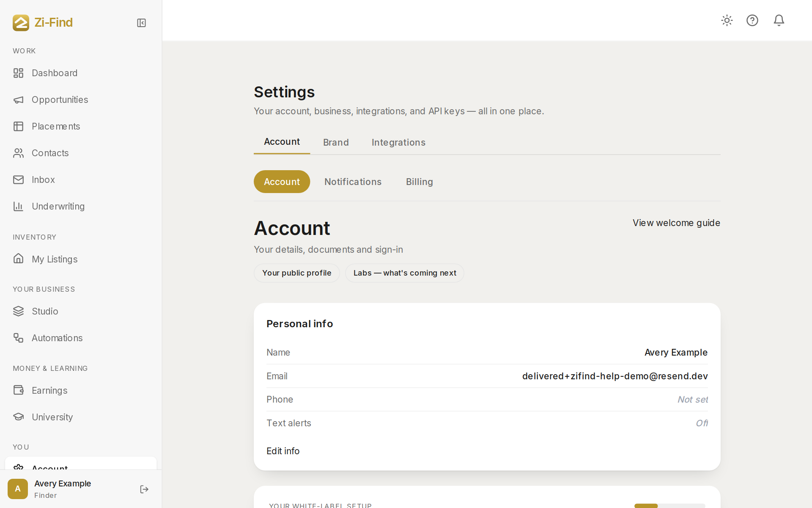Viewport: 812px width, 508px height.
Task: Collapse the sidebar panel icon
Action: 142,23
